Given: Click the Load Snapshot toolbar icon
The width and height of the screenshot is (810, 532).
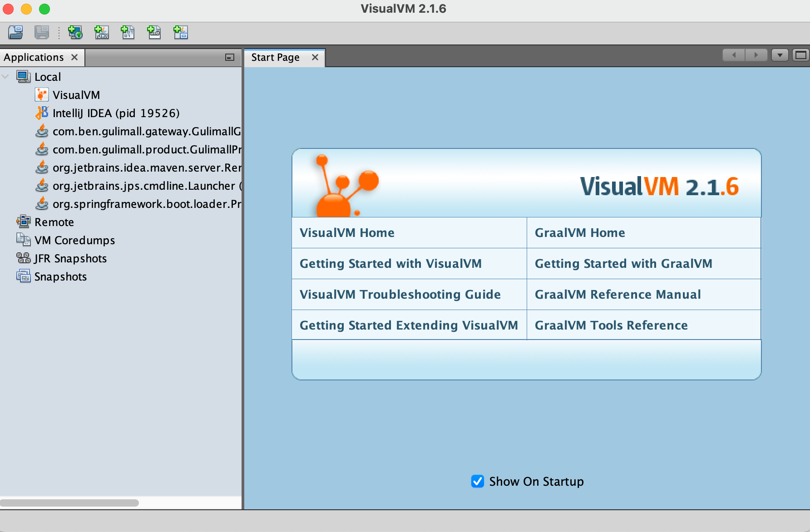Looking at the screenshot, I should [15, 33].
